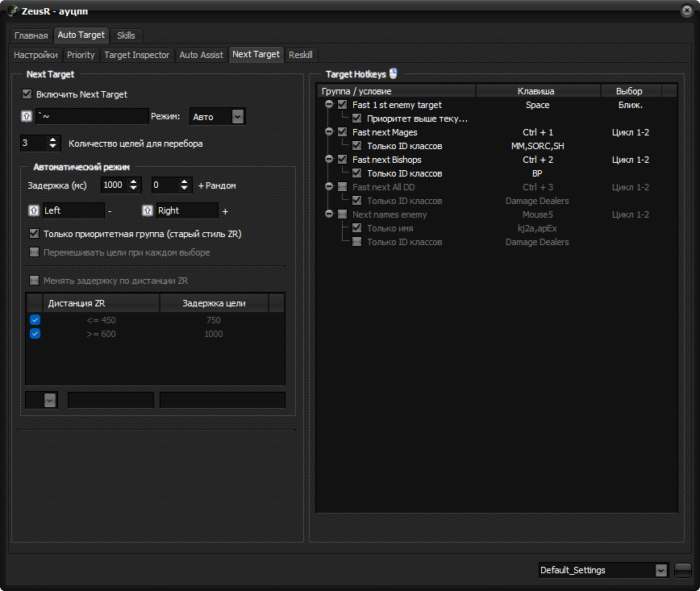Click the Left hotkey input field
700x591 pixels.
[x=73, y=210]
